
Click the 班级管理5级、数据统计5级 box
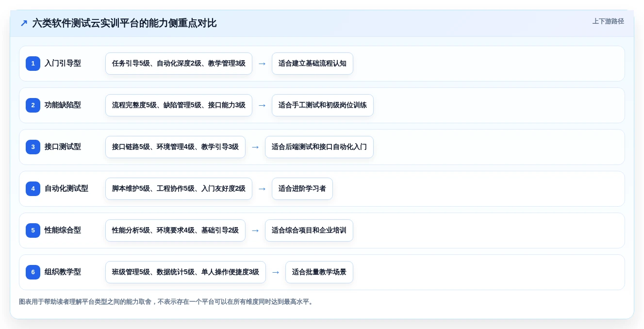(x=185, y=272)
